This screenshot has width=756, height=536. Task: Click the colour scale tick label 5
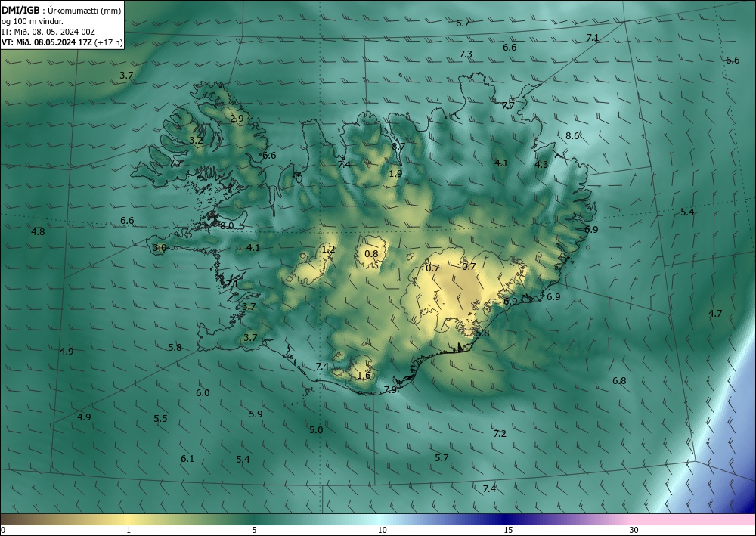pyautogui.click(x=254, y=531)
